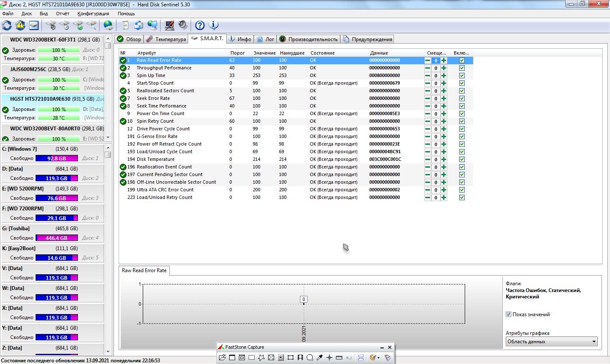Open the report document toolbar icon
Screen dimensions: 610x364
[x=125, y=25]
